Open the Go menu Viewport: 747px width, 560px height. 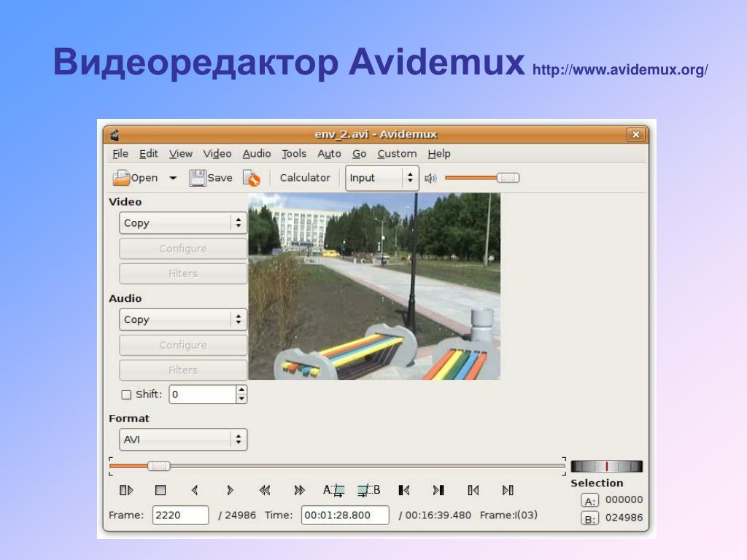tap(359, 154)
